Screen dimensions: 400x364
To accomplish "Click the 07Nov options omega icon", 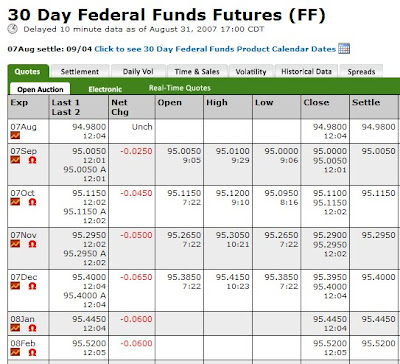I will (x=32, y=244).
